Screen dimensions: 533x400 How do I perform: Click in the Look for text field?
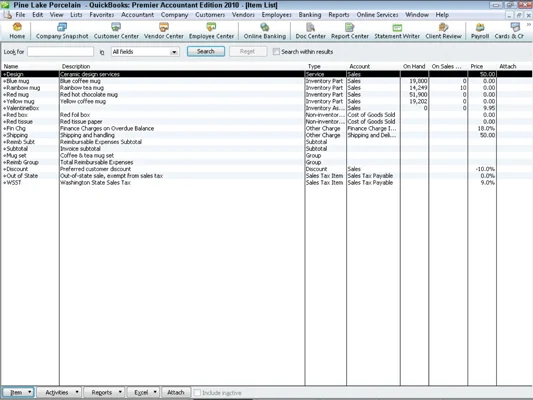pyautogui.click(x=60, y=52)
